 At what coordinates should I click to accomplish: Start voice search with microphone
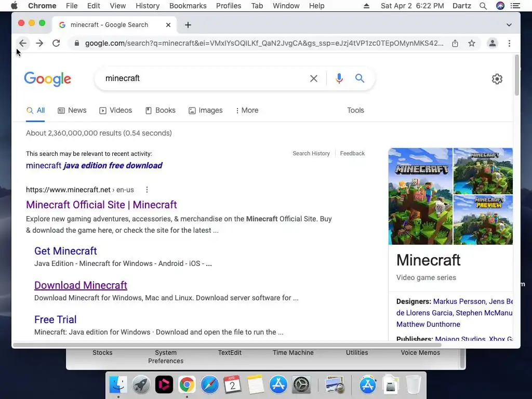pyautogui.click(x=339, y=78)
